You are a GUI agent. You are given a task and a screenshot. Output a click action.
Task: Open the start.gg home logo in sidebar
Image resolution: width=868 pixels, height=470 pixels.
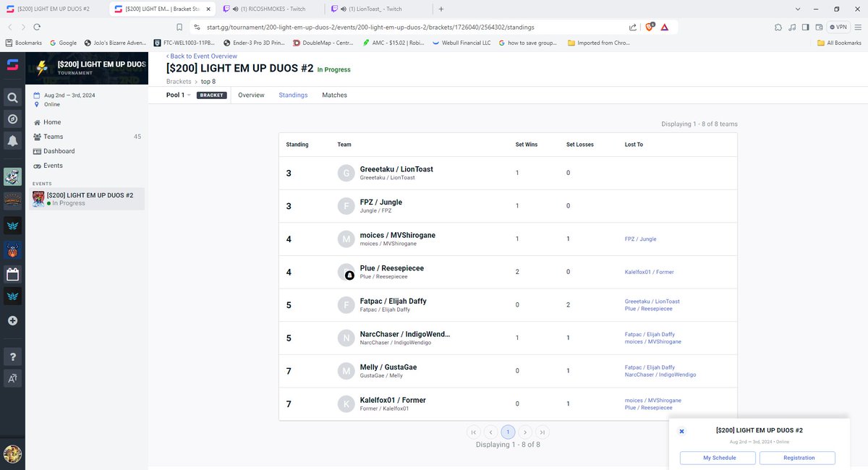(x=12, y=64)
